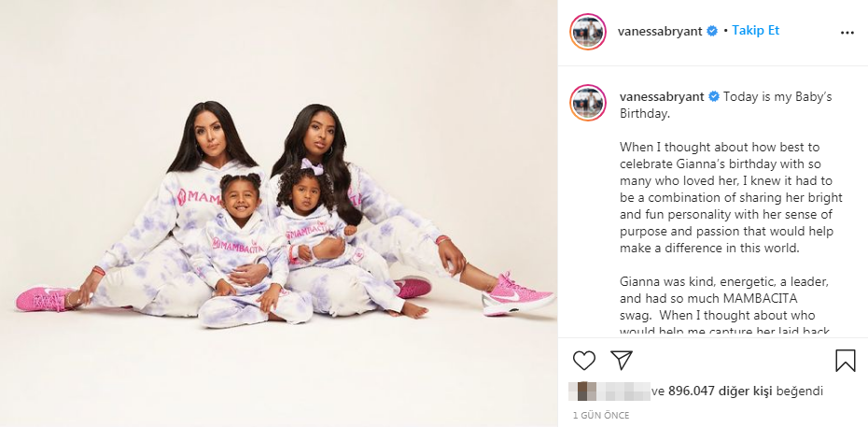
Task: Click the MAMBACITA hoodie logo on left woman
Action: 201,196
